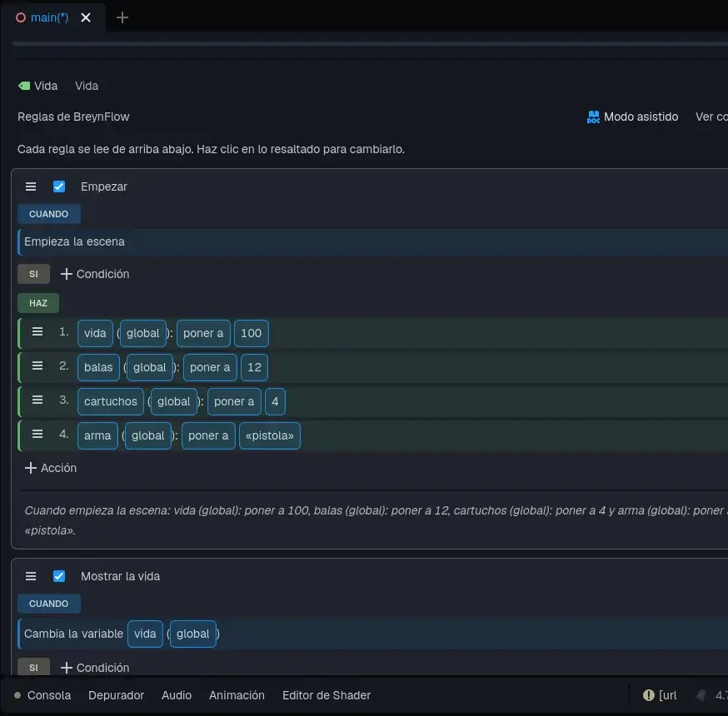Edit the value 4 in action 3
This screenshot has width=728, height=716.
coord(275,401)
